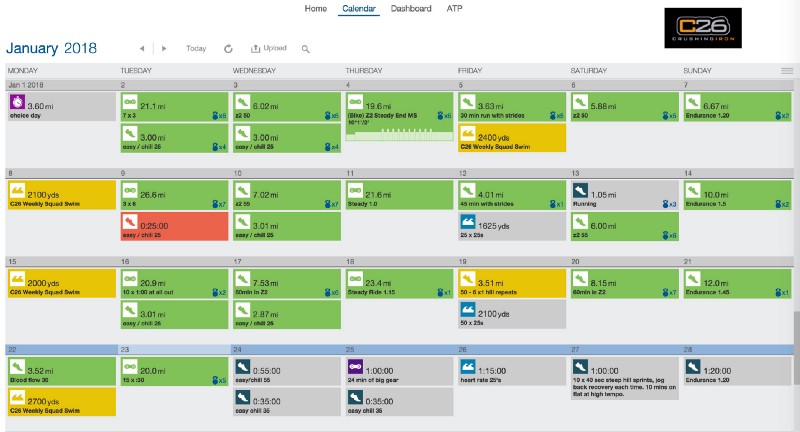The width and height of the screenshot is (800, 432).
Task: Click purple bike icon on 24 min big gear
Action: point(355,366)
